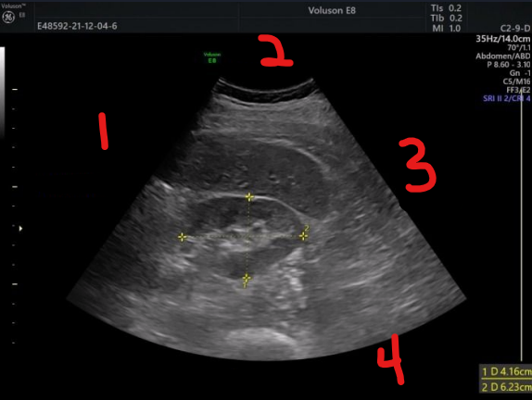Click the grayscale bar at left edge
Image resolution: width=532 pixels, height=400 pixels.
point(2,93)
